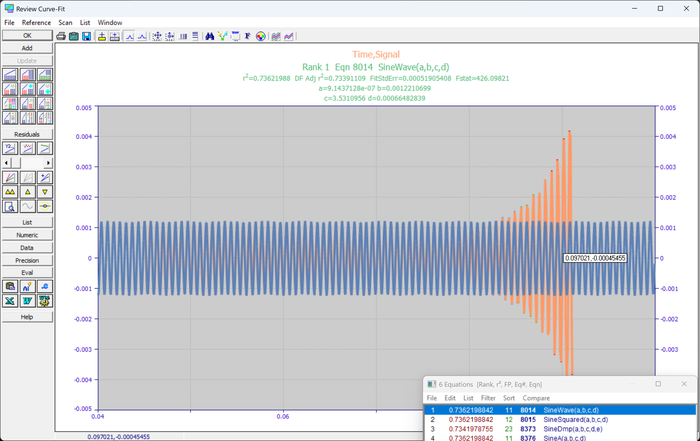
Task: Close the 6 Equations window
Action: tap(684, 384)
